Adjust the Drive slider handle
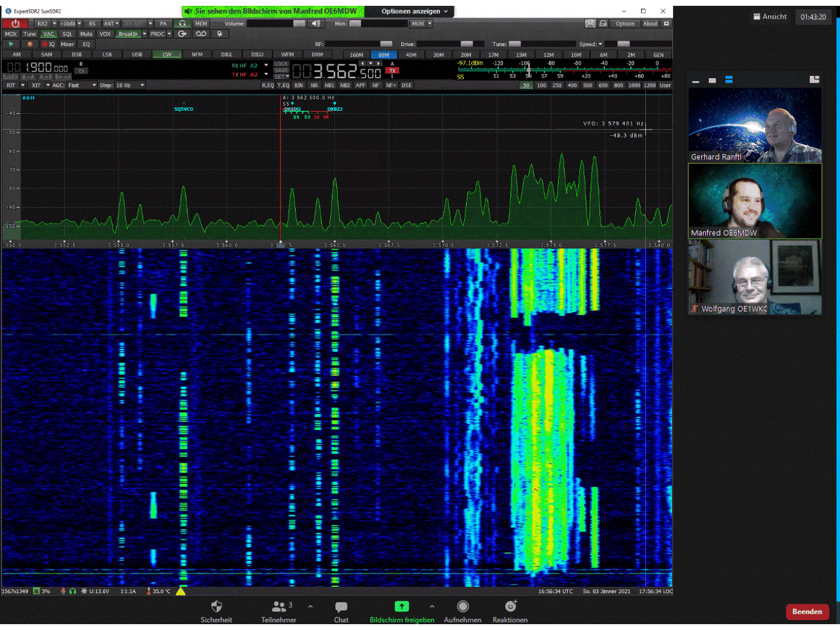Viewport: 840px width, 630px height. pyautogui.click(x=467, y=44)
